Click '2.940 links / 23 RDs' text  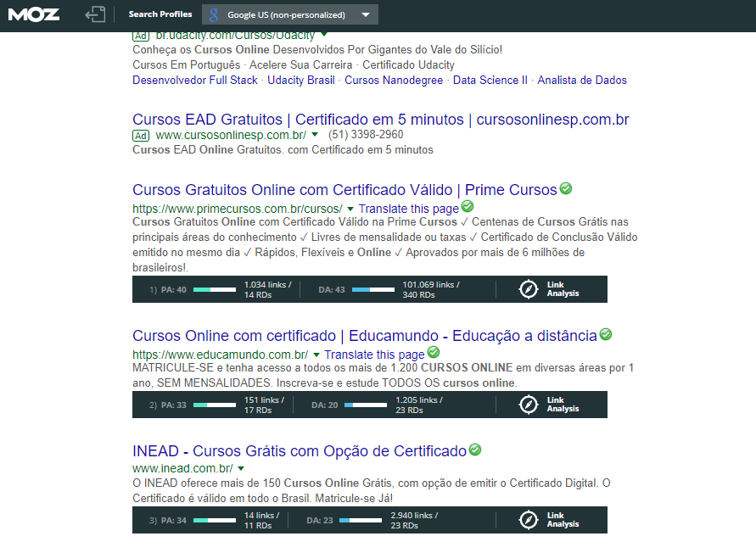414,520
